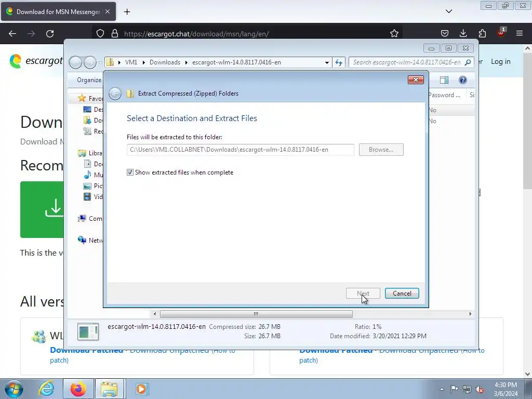
Task: Click the horizontal scrollbar right arrow
Action: [x=470, y=314]
